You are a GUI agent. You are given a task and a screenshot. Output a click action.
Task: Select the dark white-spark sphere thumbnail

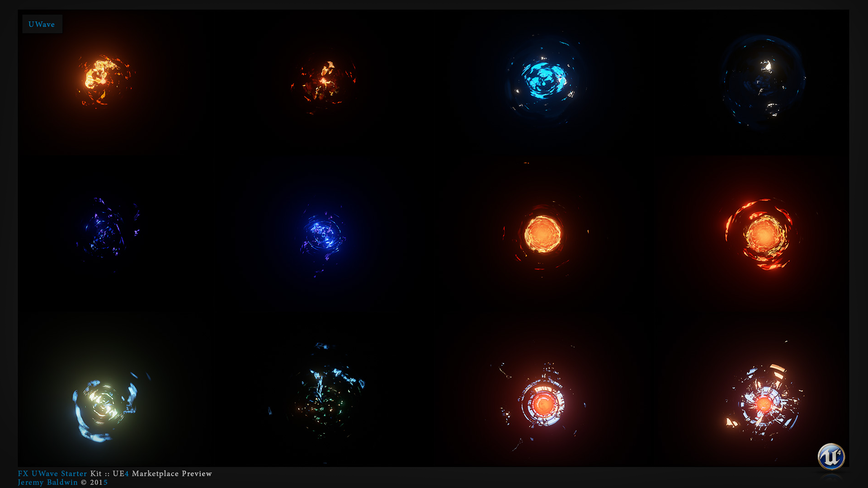[763, 81]
